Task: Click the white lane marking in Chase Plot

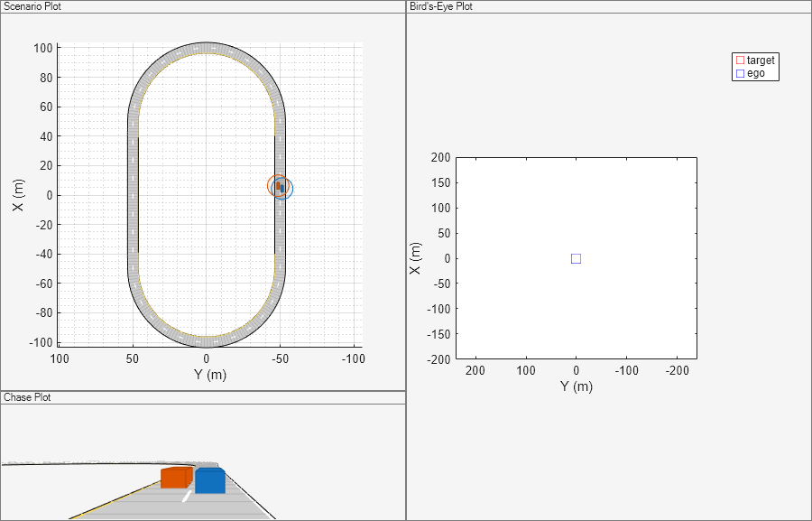Action: point(187,496)
